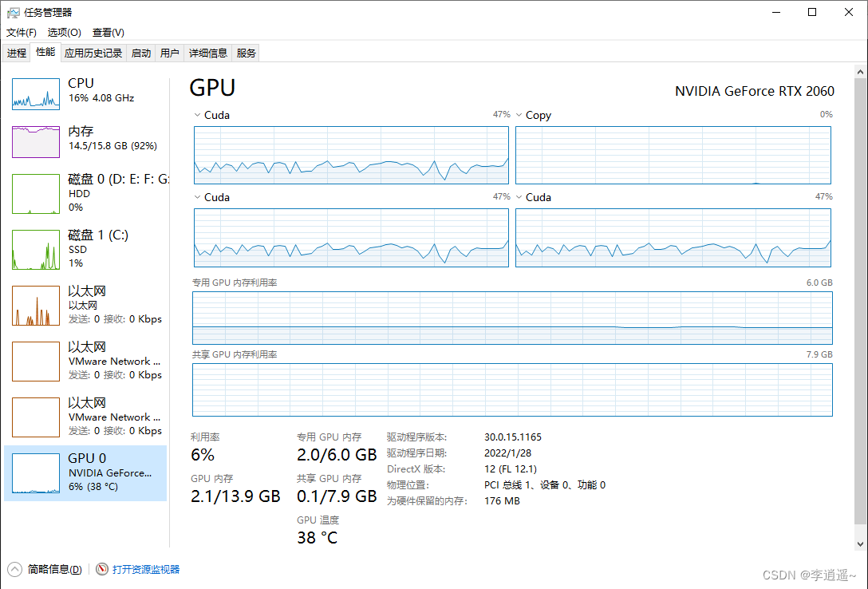Click the NVIDIA GeForce RTX 2060 title
868x589 pixels.
(x=754, y=91)
